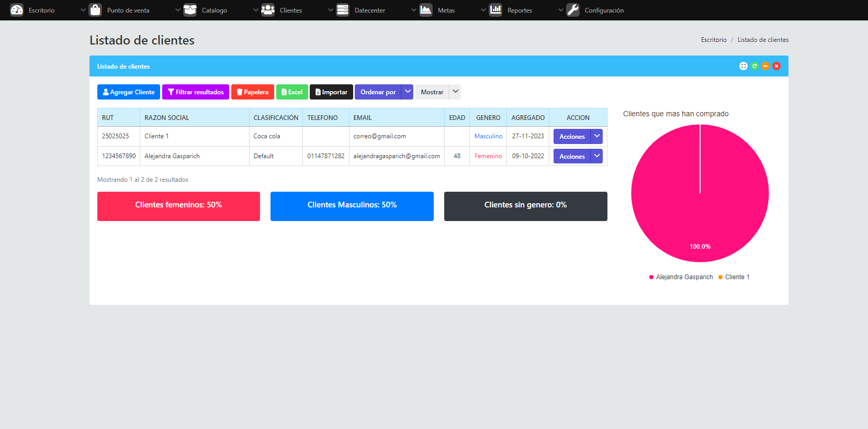The image size is (868, 429).
Task: Click the RUT column header
Action: pos(119,117)
